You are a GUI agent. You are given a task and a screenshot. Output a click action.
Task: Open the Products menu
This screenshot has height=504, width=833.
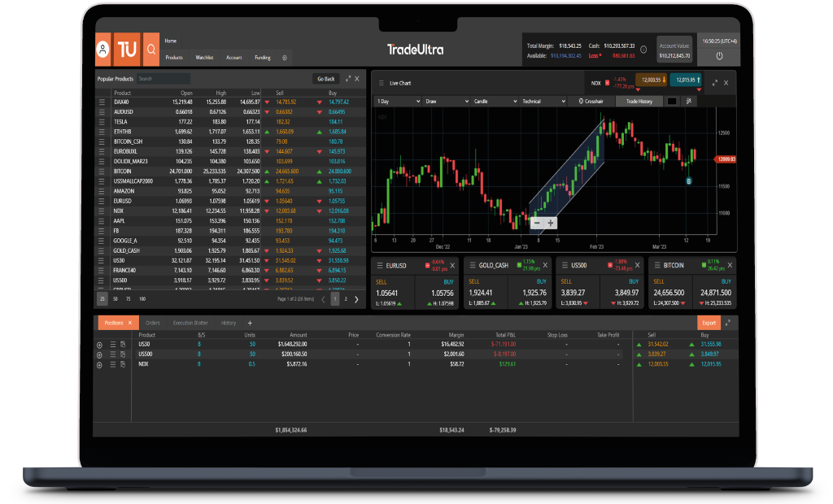coord(174,58)
